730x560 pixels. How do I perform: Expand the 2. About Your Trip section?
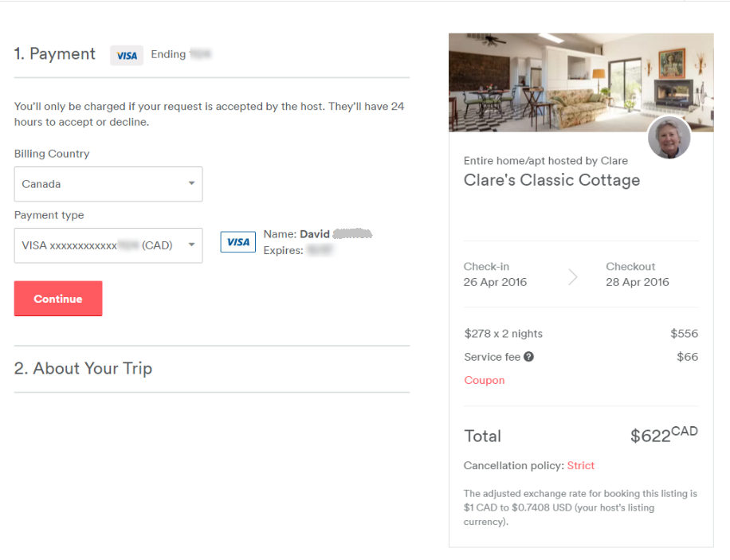tap(83, 369)
